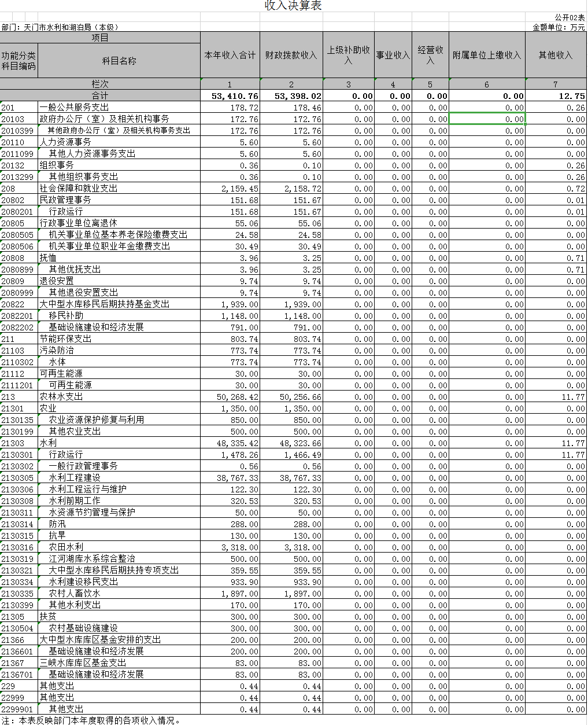Select the 科目名称 header cell
Viewport: 588px width, 725px height.
coord(119,61)
